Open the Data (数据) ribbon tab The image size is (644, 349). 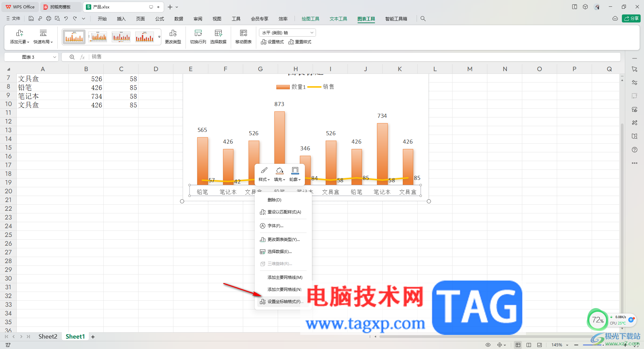click(179, 19)
